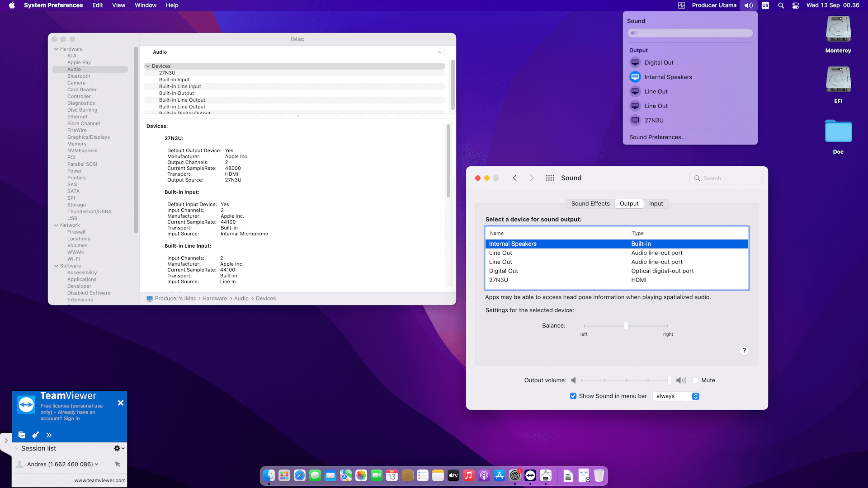Adjust the Balance slider thumb
Viewport: 868px width, 488px height.
pos(626,326)
